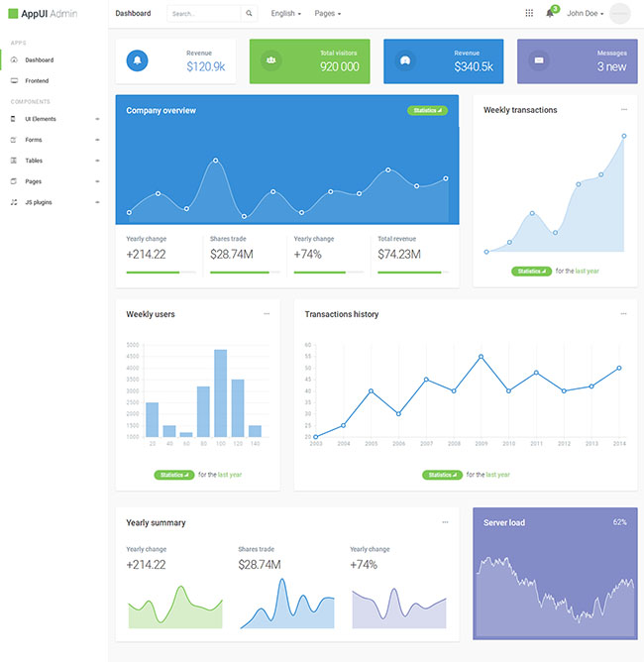Screen dimensions: 644x662
Task: Click the bell icon on Revenue $120.9k card
Action: tap(137, 61)
